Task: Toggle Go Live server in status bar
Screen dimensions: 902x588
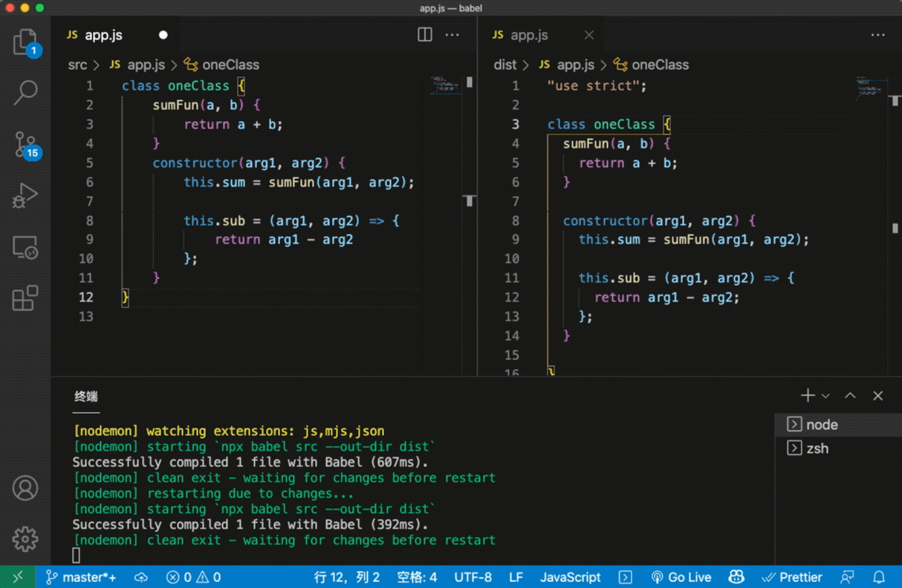Action: click(x=681, y=577)
